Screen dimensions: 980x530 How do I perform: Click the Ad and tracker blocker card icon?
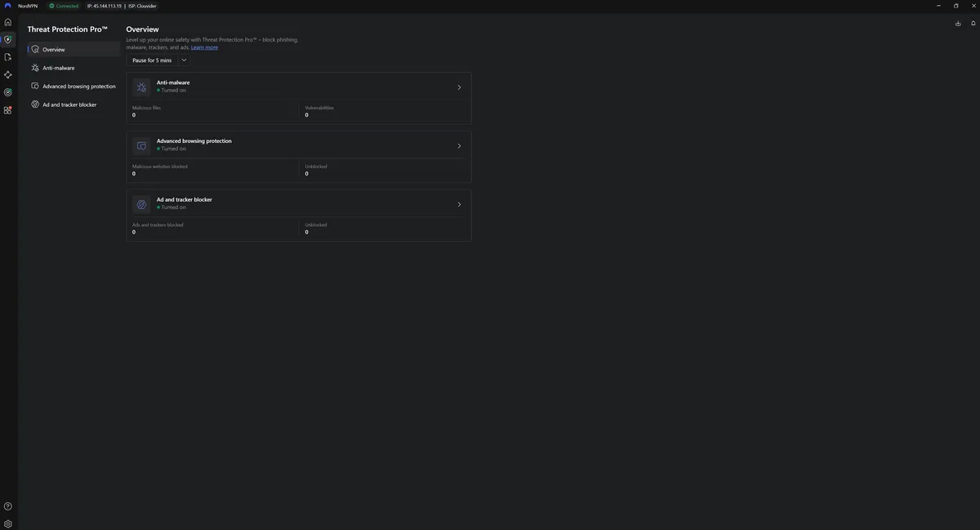[x=141, y=204]
